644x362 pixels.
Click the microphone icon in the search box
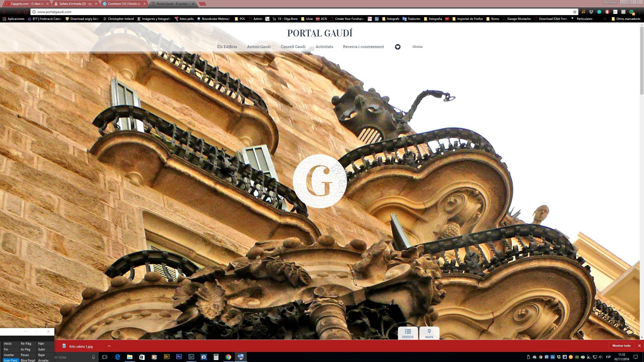[94, 357]
